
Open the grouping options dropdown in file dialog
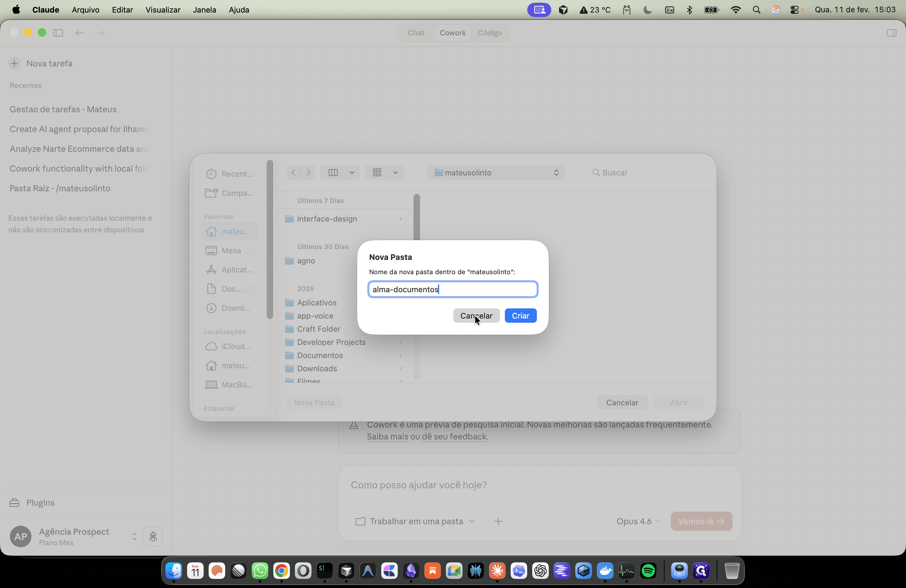(x=384, y=173)
